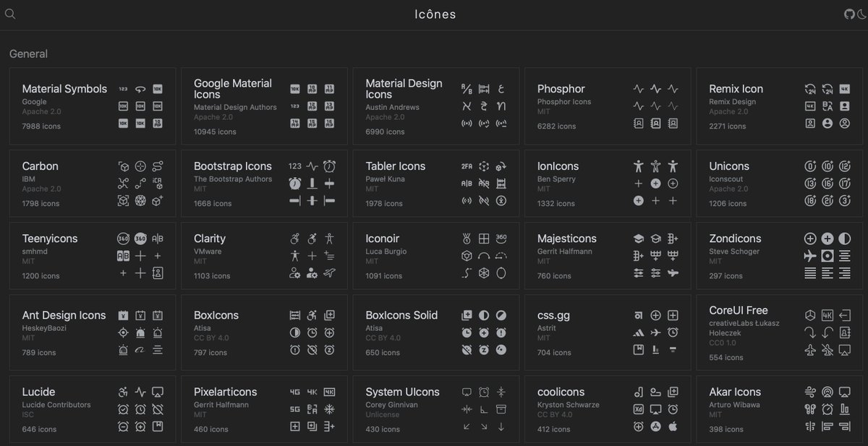
Task: Click the wheelchair icon in BoxIcons card
Action: (312, 315)
